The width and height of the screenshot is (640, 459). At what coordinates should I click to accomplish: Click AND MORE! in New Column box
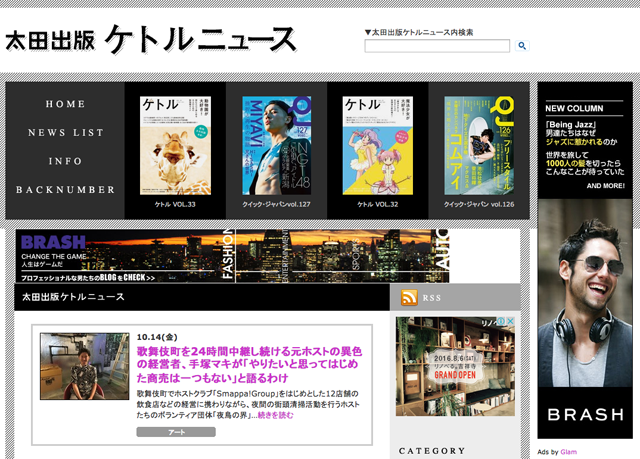click(606, 186)
